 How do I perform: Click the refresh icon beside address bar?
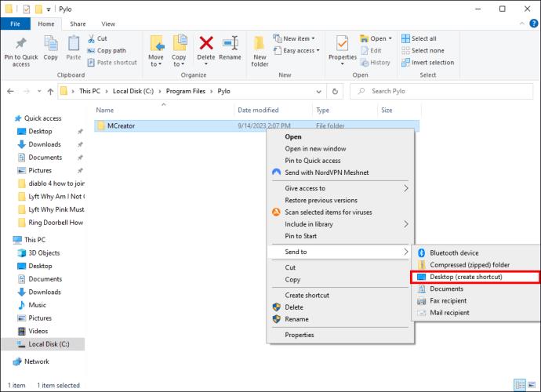[335, 92]
